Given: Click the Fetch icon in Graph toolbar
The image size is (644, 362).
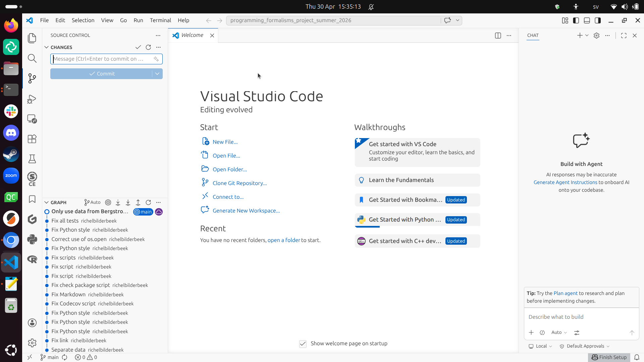Looking at the screenshot, I should pos(118,202).
